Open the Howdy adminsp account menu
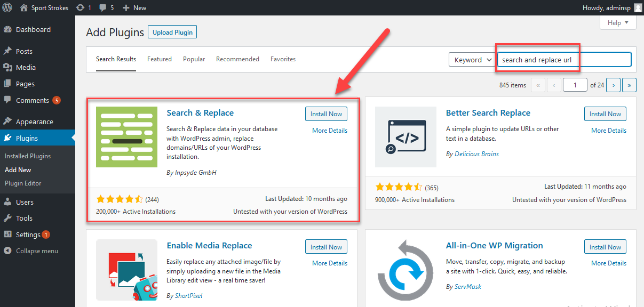Image resolution: width=644 pixels, height=307 pixels. click(x=608, y=7)
